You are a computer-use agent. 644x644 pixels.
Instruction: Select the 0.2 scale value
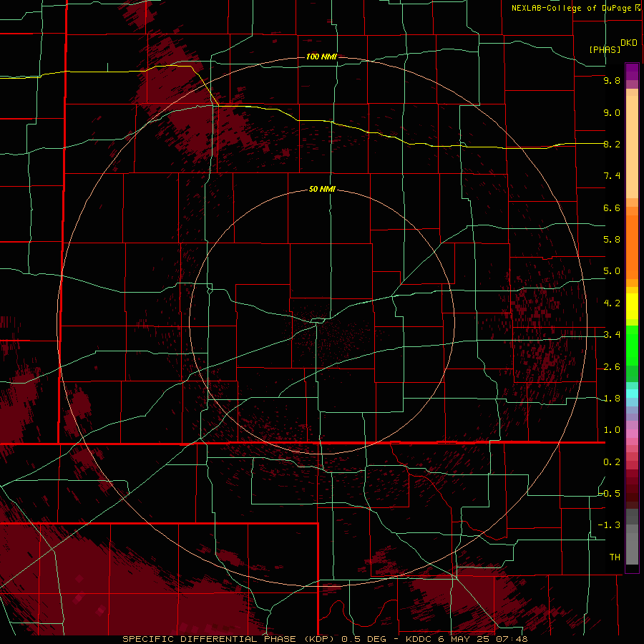pos(612,462)
